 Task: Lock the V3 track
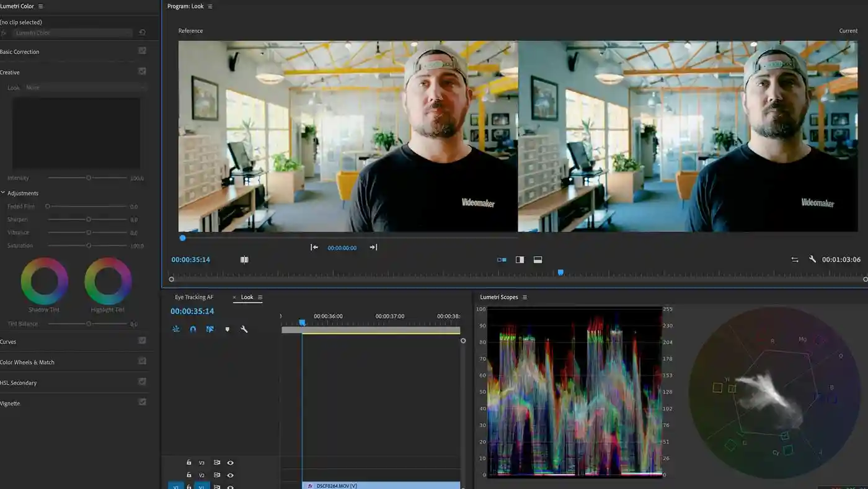click(x=188, y=462)
